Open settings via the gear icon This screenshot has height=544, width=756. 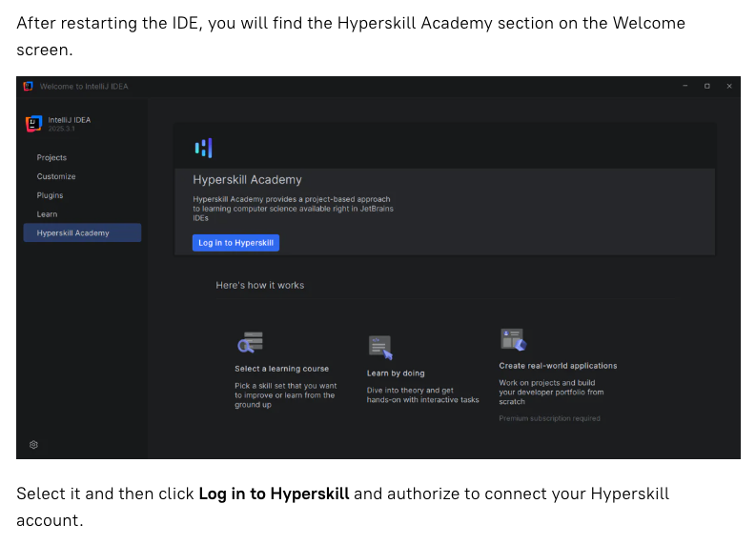point(33,445)
